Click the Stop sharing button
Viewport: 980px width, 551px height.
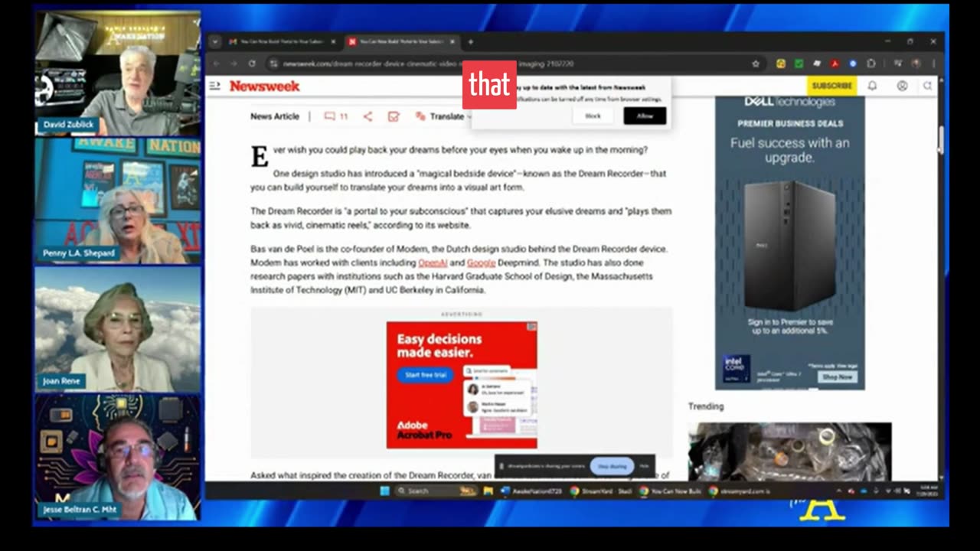pos(612,466)
